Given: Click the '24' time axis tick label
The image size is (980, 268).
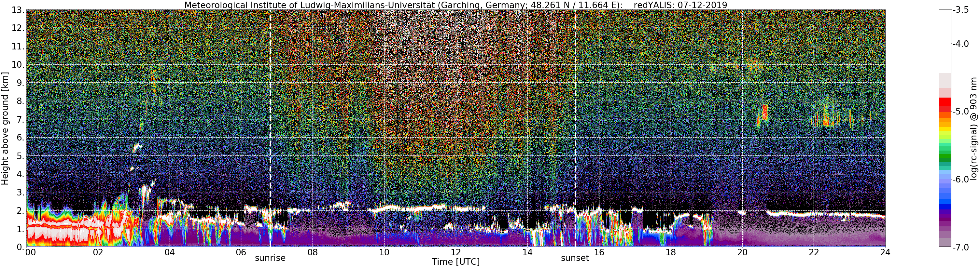Looking at the screenshot, I should pyautogui.click(x=885, y=252).
